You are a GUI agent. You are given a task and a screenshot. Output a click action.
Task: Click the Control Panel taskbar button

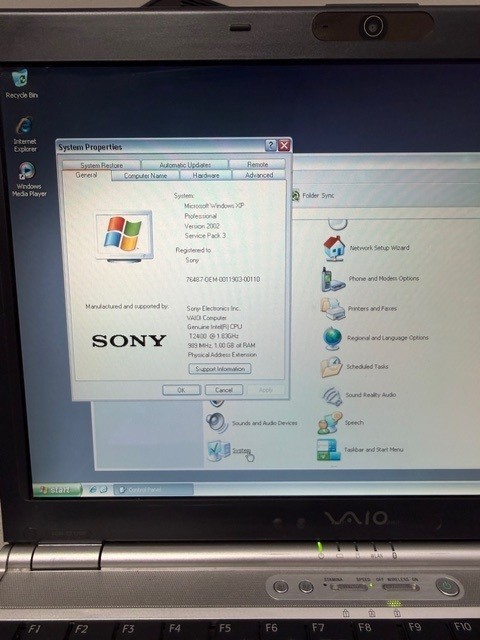[153, 489]
